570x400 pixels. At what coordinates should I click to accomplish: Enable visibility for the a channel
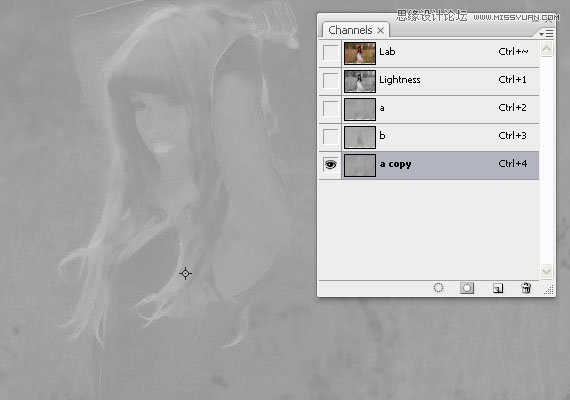(x=330, y=109)
